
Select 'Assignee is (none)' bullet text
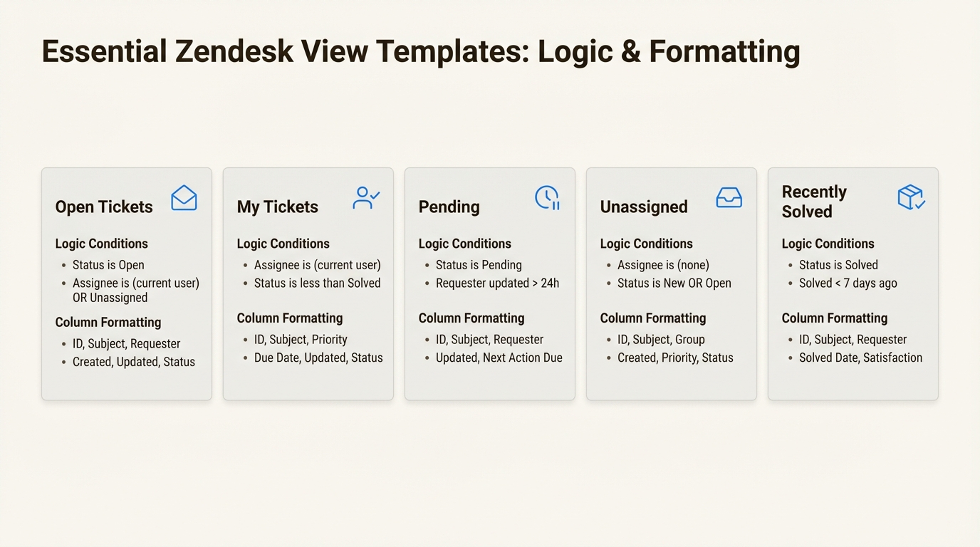click(663, 265)
